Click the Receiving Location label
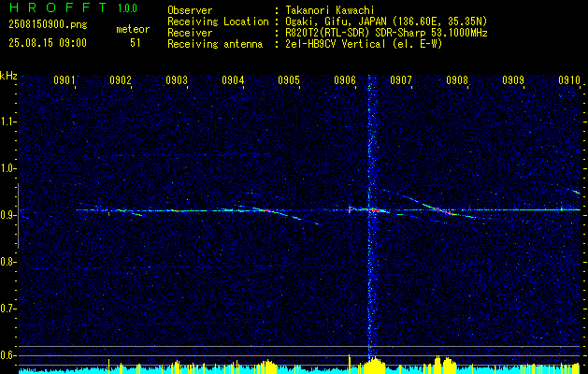 218,22
